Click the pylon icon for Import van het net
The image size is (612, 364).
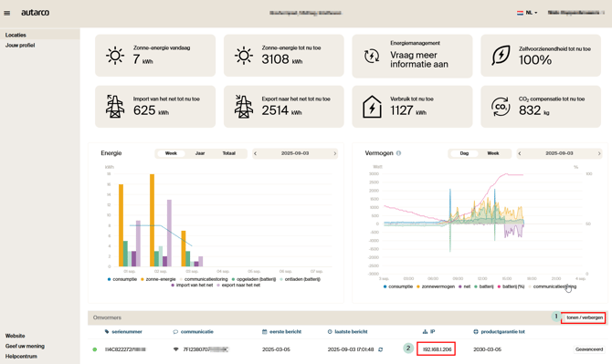click(x=115, y=107)
